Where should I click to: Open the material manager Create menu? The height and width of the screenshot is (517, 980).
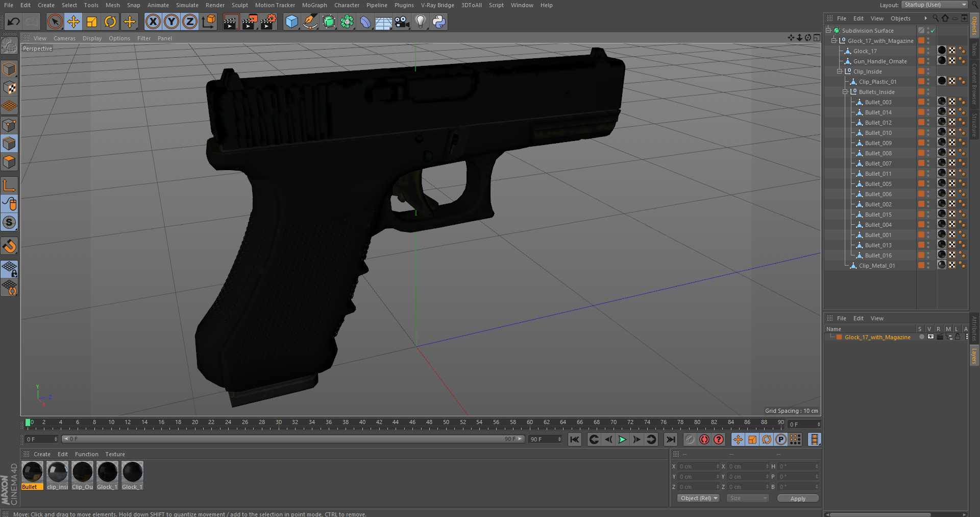click(x=42, y=454)
